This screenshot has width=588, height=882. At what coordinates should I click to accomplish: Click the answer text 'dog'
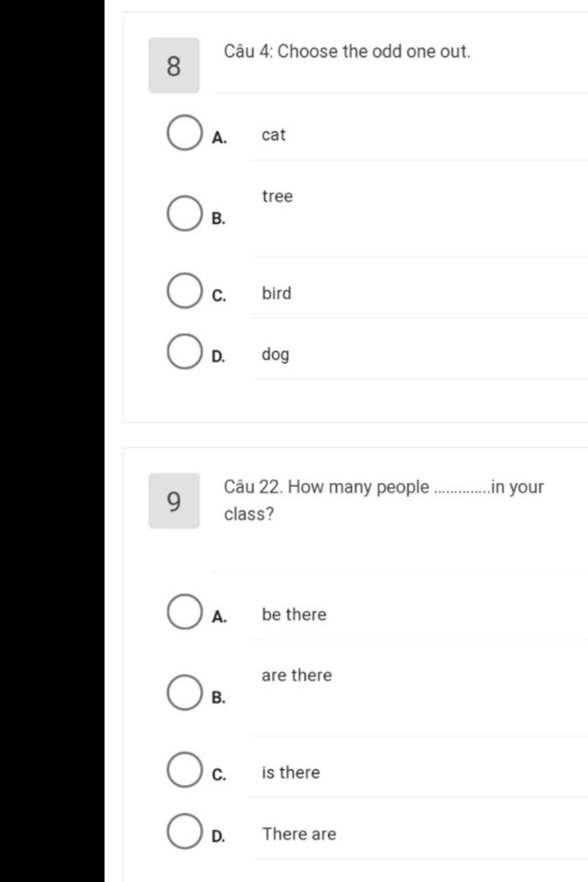pos(276,355)
